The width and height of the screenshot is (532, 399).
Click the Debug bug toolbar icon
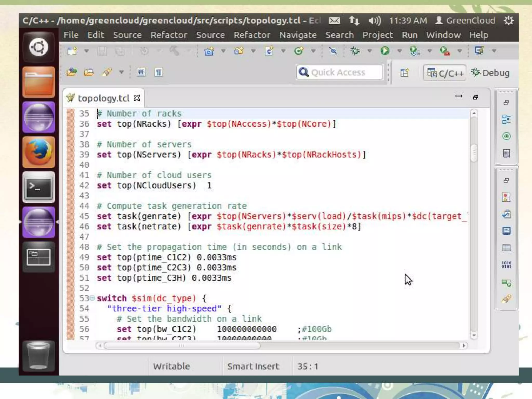click(x=355, y=51)
